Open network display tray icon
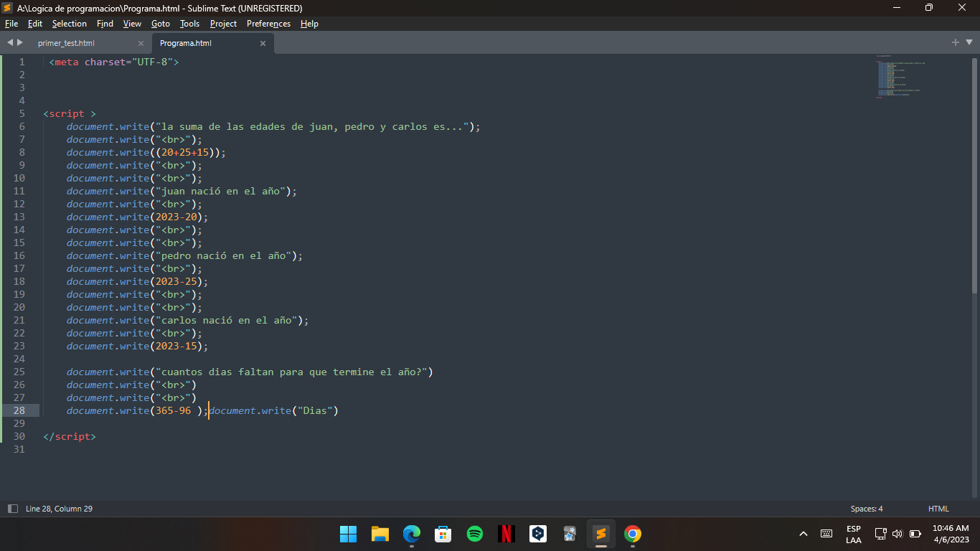980x551 pixels. [x=881, y=534]
